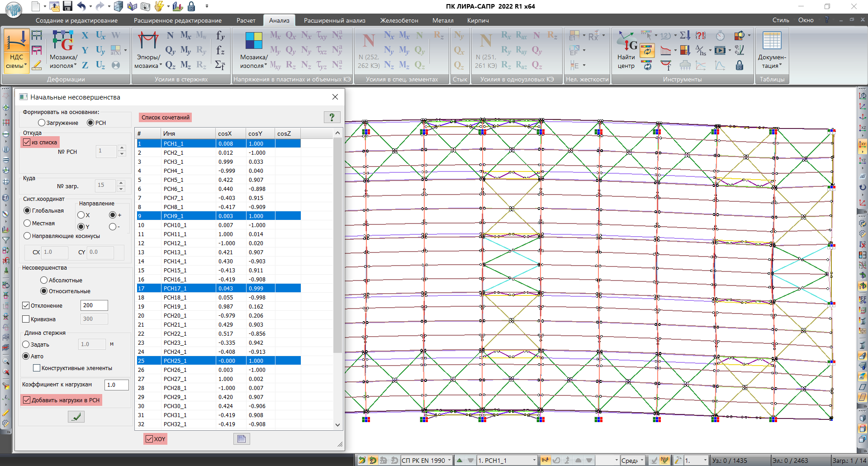Choose the Абсолютные imperfection option
868x466 pixels.
click(x=44, y=280)
